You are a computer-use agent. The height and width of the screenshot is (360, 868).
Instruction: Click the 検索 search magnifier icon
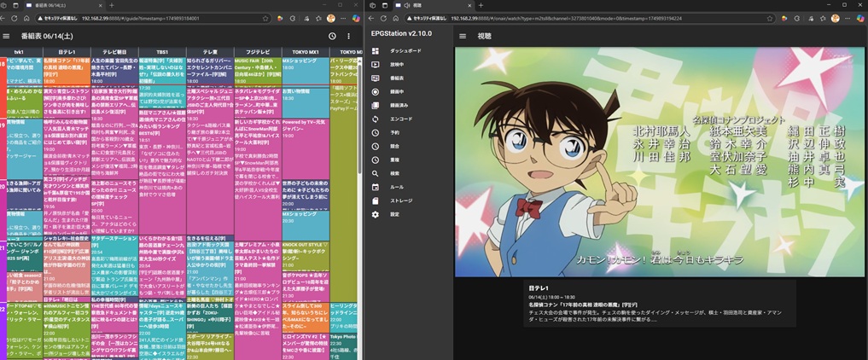pos(376,173)
